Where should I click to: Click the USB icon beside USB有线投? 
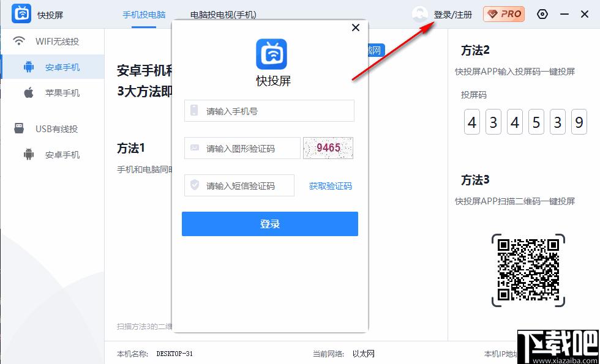click(19, 128)
